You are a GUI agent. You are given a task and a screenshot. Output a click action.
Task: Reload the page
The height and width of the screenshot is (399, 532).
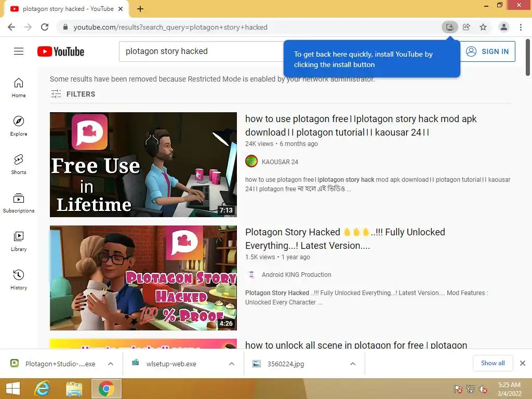45,27
